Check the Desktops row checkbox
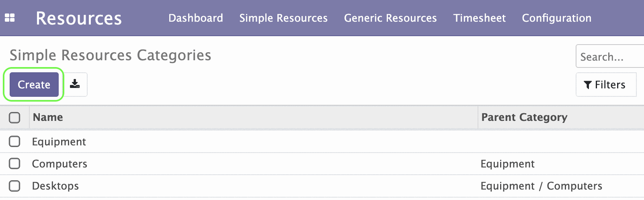The image size is (644, 200). click(x=14, y=186)
